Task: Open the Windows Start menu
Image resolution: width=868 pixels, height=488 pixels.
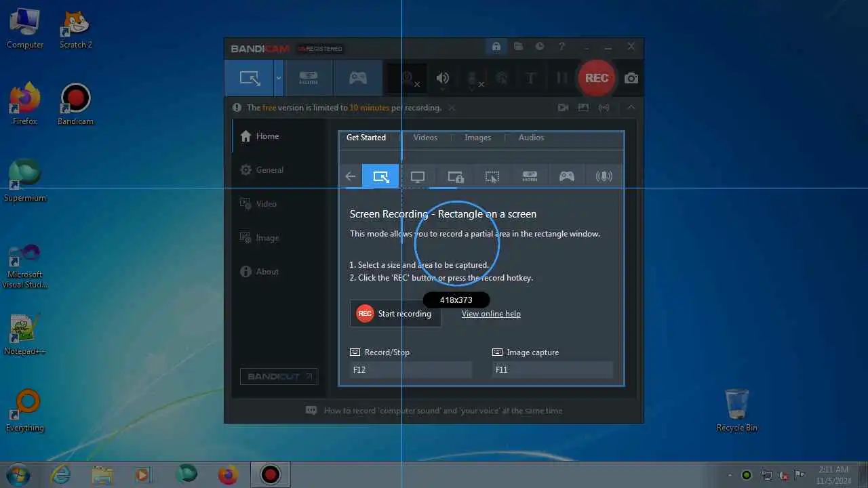Action: (17, 474)
